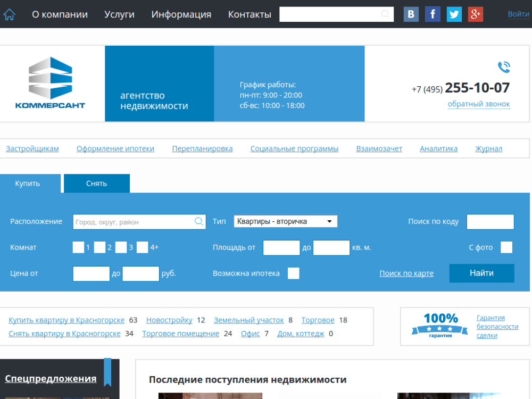
Task: Go to the home page icon
Action: (x=9, y=14)
